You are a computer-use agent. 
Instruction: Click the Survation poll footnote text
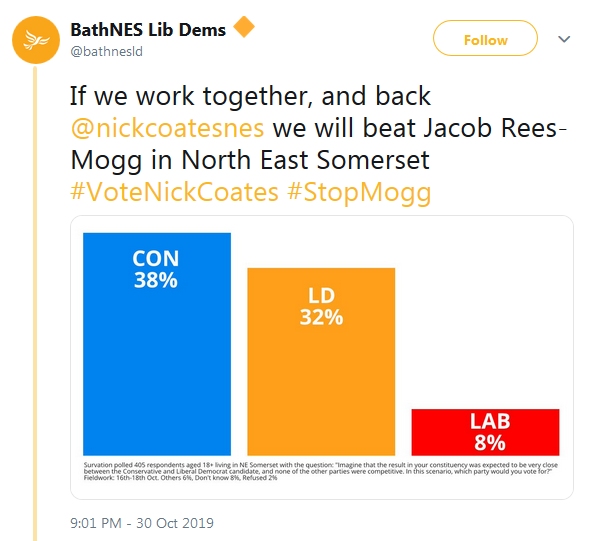(321, 471)
